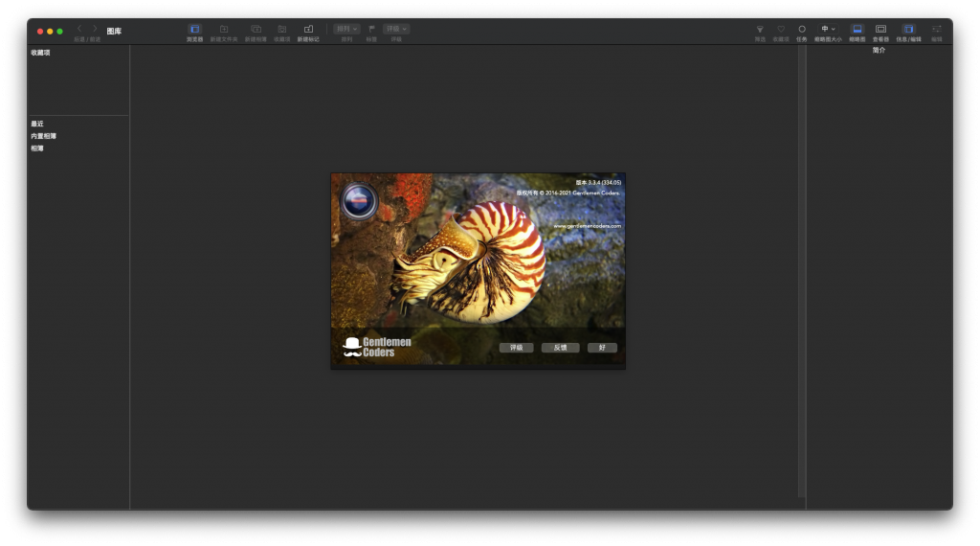Image resolution: width=980 pixels, height=546 pixels.
Task: Click the 图库 window title
Action: 114,32
